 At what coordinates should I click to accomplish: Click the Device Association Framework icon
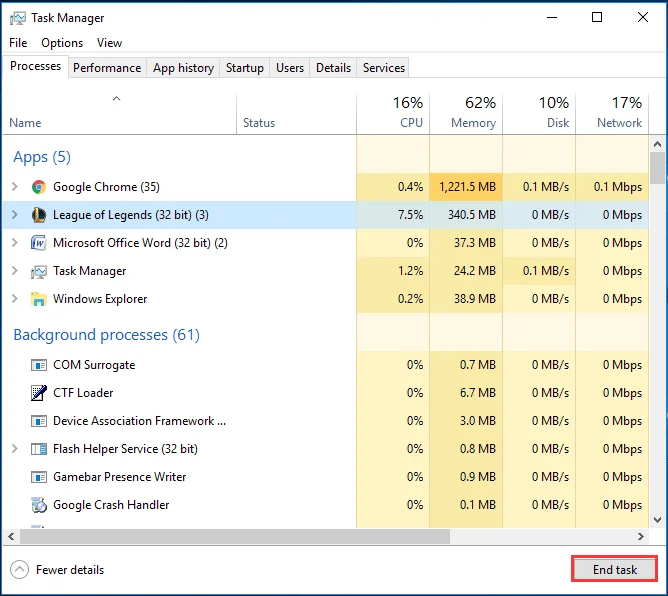click(x=39, y=421)
